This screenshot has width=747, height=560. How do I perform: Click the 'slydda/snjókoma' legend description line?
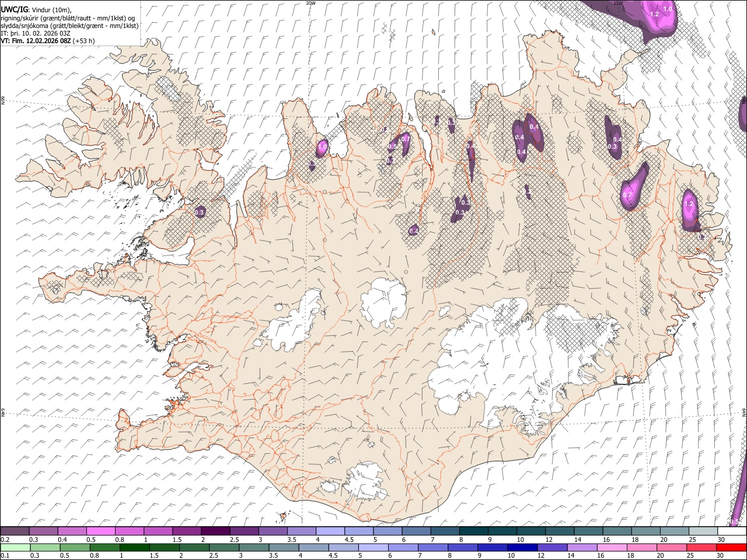69,26
